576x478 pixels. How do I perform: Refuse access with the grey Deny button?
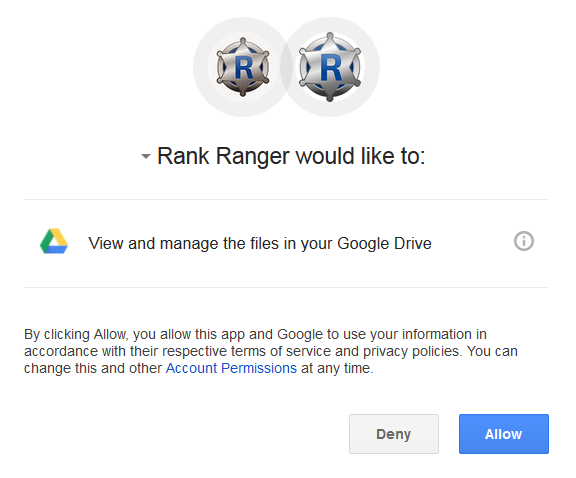click(x=394, y=434)
